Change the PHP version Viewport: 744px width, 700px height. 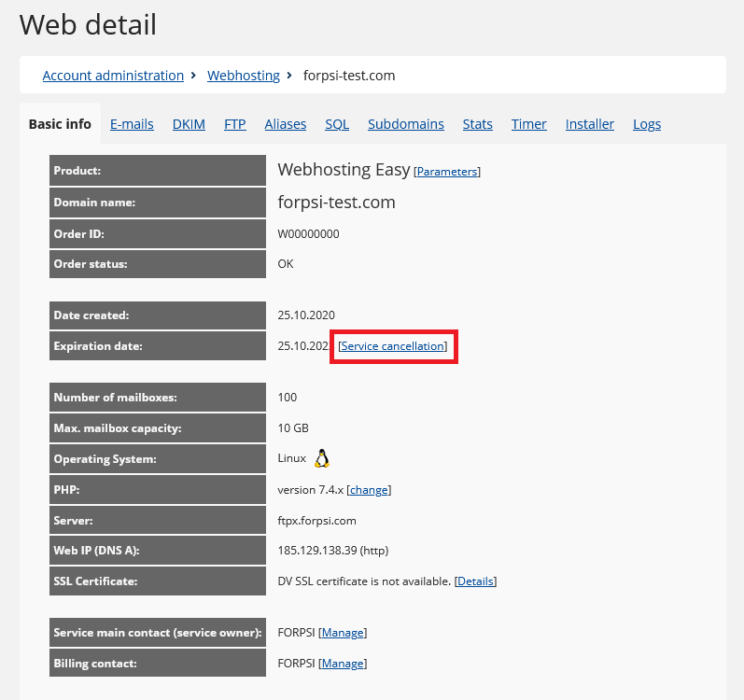pyautogui.click(x=369, y=490)
